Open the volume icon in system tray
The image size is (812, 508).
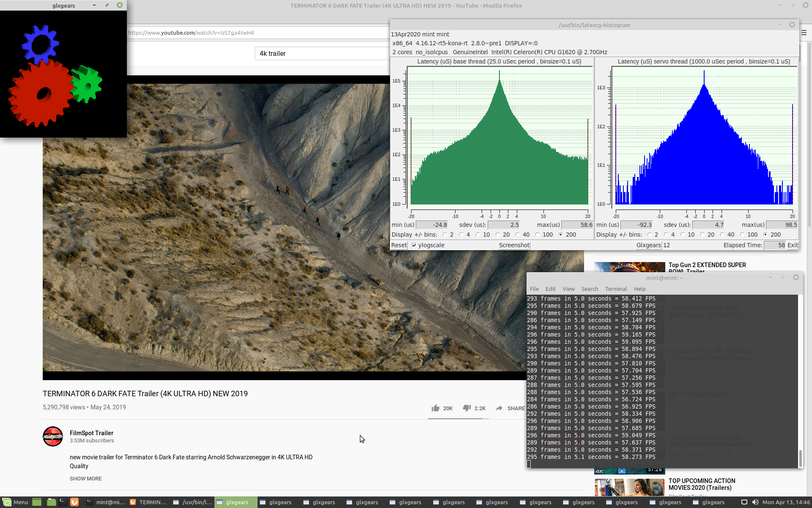click(x=755, y=502)
